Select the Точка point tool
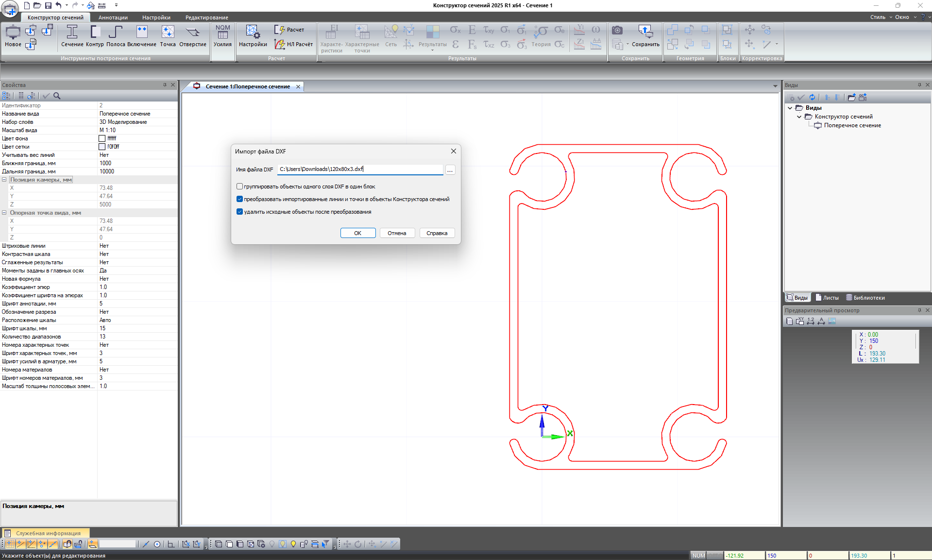Viewport: 932px width, 560px height. [x=168, y=36]
